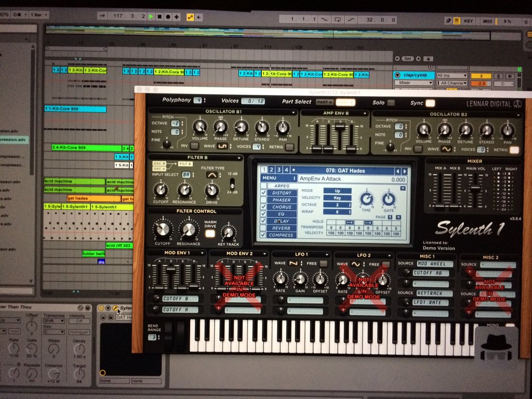Go to next preset right arrow in Sylenth
This screenshot has height=399, width=532.
404,171
